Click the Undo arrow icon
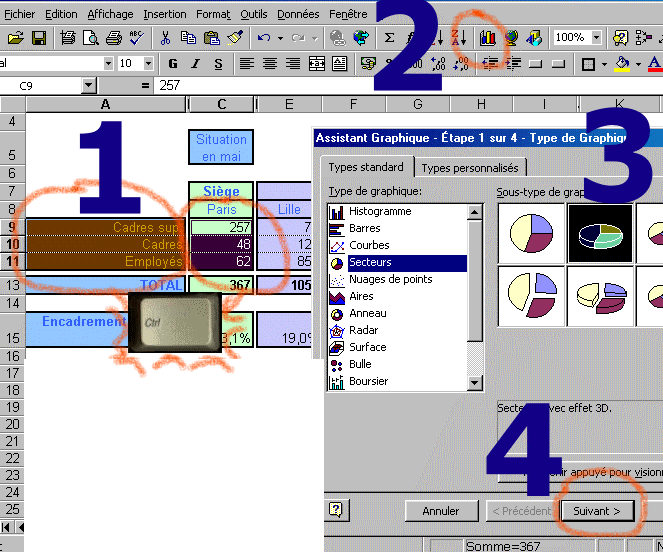Screen dimensions: 663x552 264,38
